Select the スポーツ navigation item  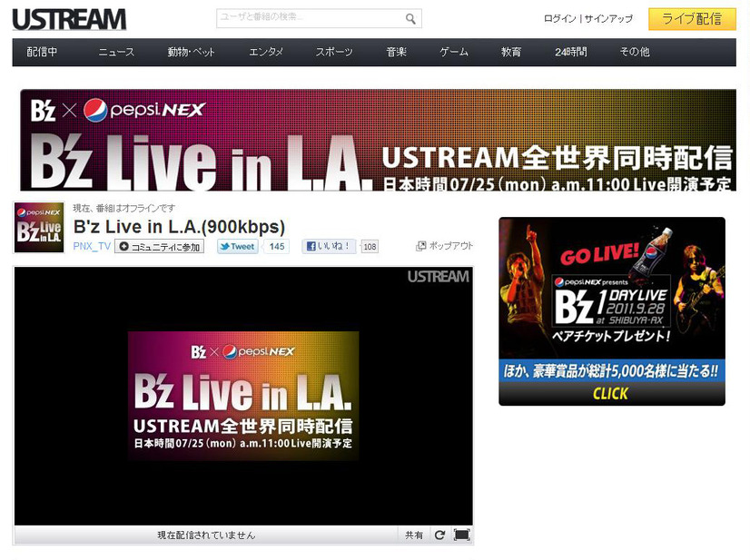click(x=334, y=52)
